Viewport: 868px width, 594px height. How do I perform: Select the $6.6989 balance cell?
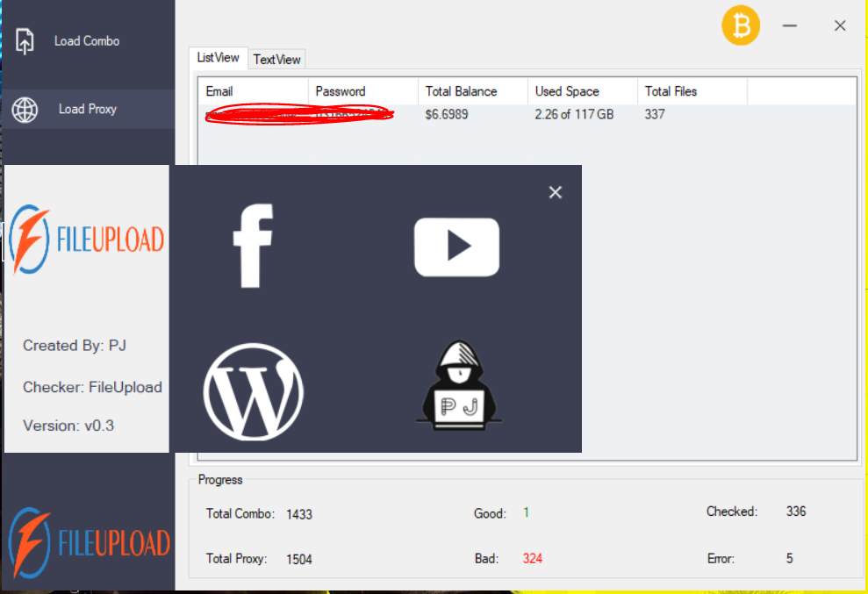click(x=447, y=115)
